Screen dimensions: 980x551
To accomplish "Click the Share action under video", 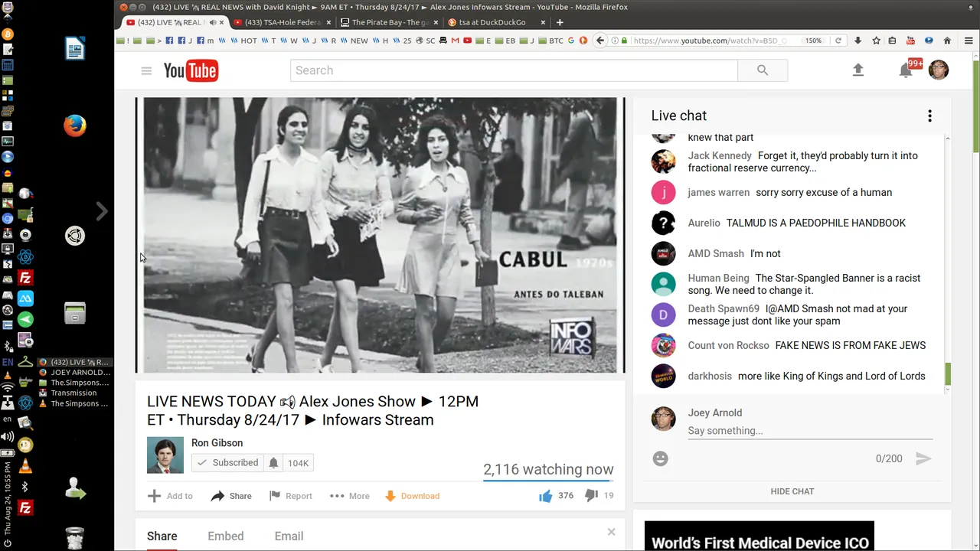I will pos(231,496).
